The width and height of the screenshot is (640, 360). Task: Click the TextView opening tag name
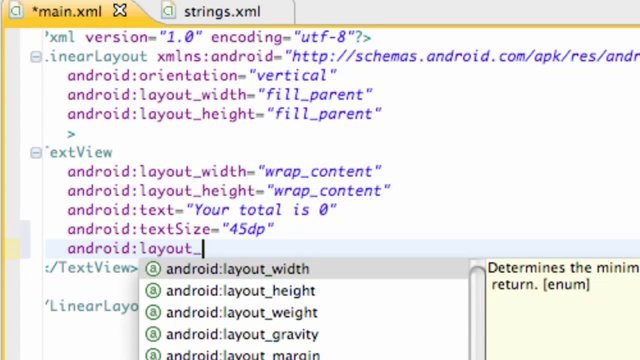79,153
